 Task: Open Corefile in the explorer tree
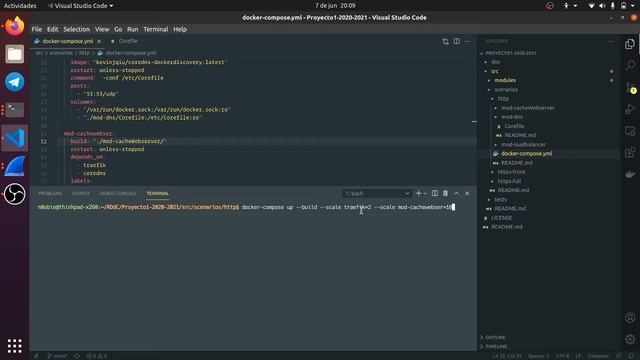(514, 126)
